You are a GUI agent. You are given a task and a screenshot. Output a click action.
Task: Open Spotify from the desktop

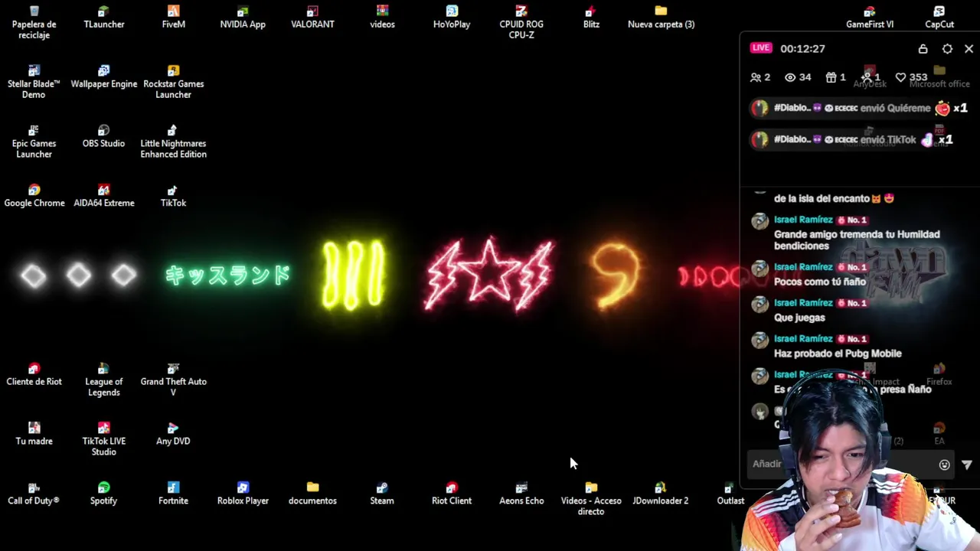(x=103, y=494)
